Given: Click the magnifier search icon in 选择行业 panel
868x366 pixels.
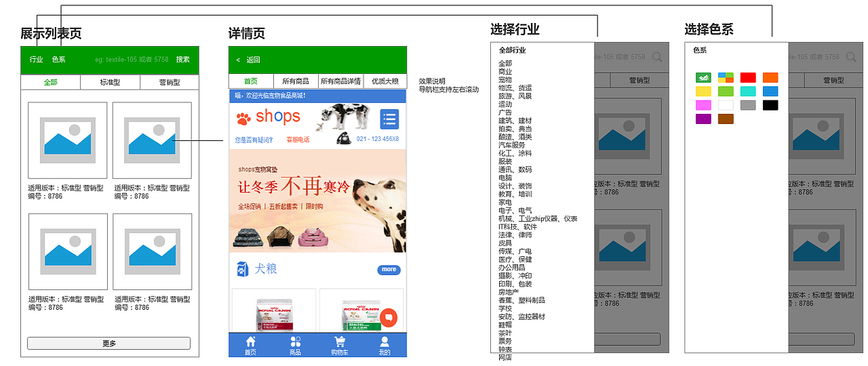Looking at the screenshot, I should click(656, 58).
